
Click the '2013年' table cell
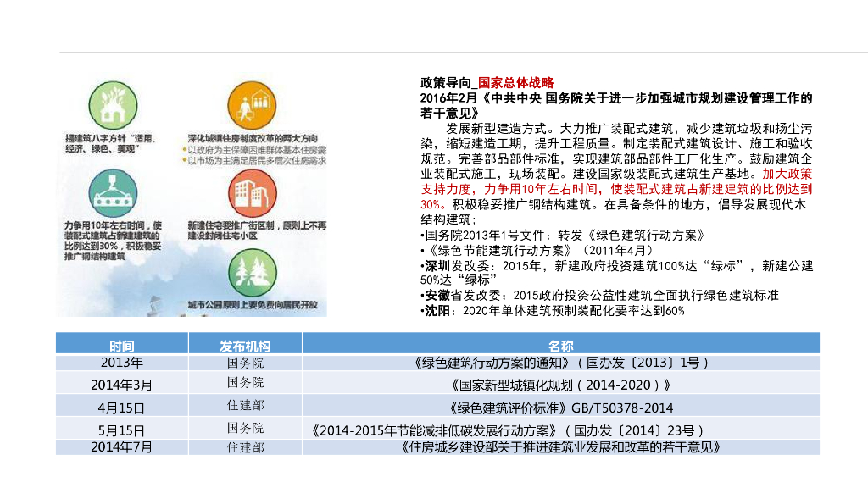tap(122, 363)
